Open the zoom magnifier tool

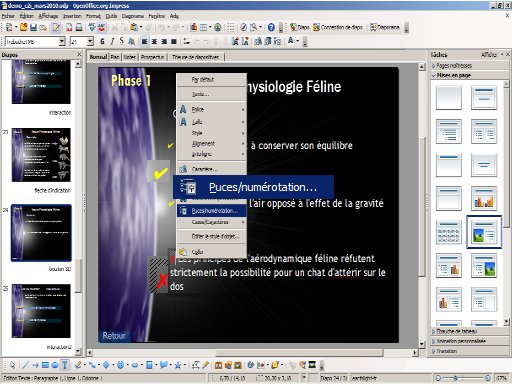click(254, 27)
